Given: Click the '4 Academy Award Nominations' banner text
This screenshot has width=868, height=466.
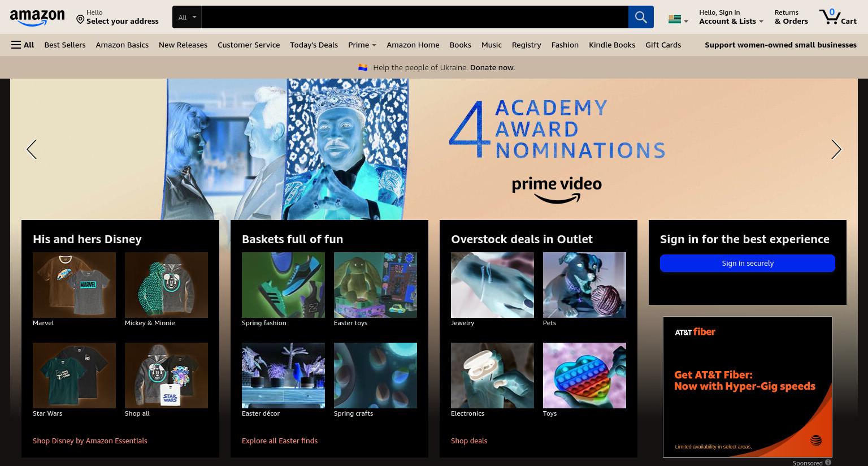Looking at the screenshot, I should click(x=557, y=129).
